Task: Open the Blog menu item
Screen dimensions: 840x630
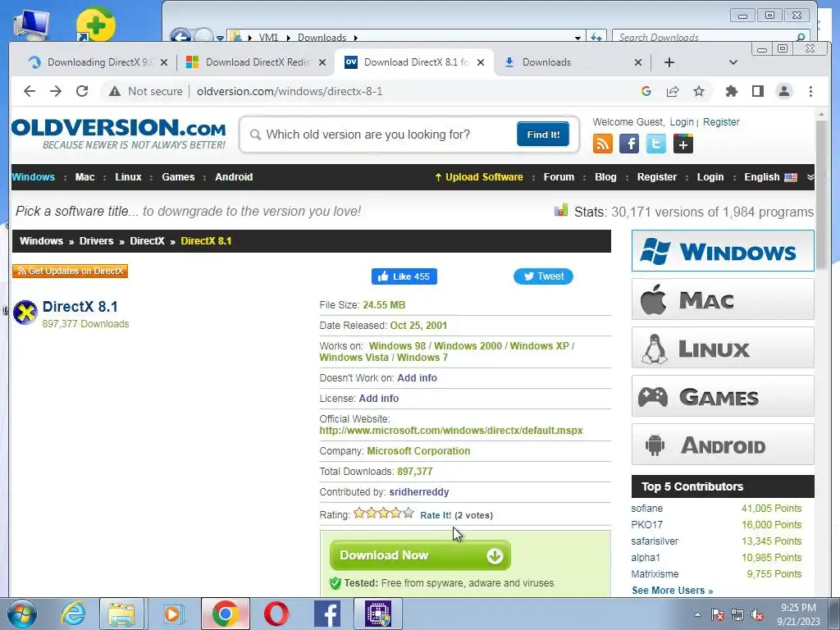Action: [x=605, y=177]
